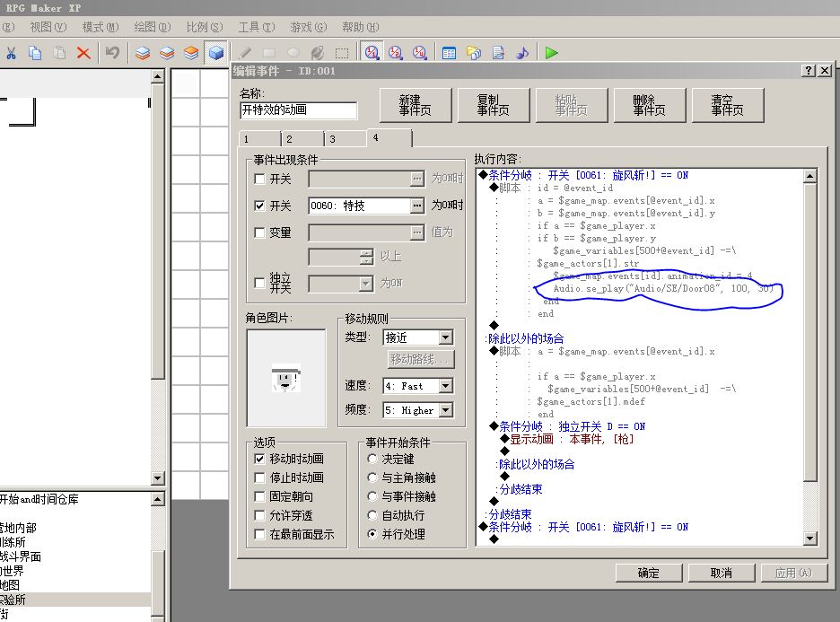Viewport: 840px width, 622px height.
Task: Check the 停止时动画 option
Action: tap(260, 477)
